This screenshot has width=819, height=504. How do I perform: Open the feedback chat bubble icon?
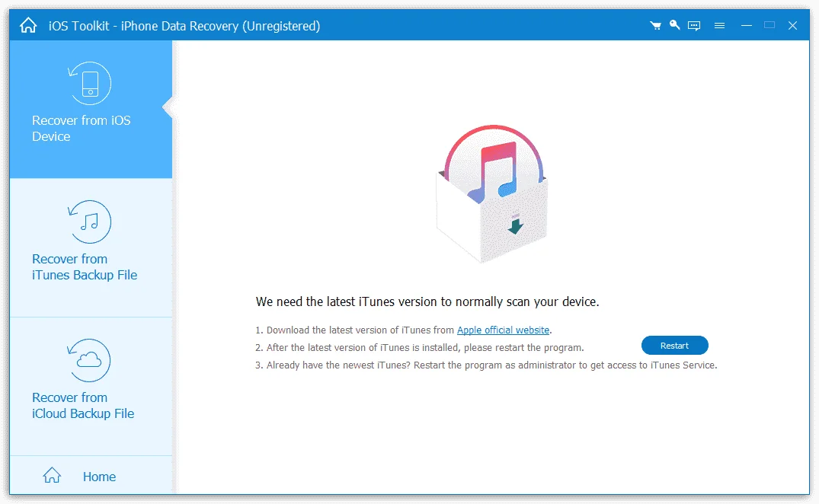693,26
